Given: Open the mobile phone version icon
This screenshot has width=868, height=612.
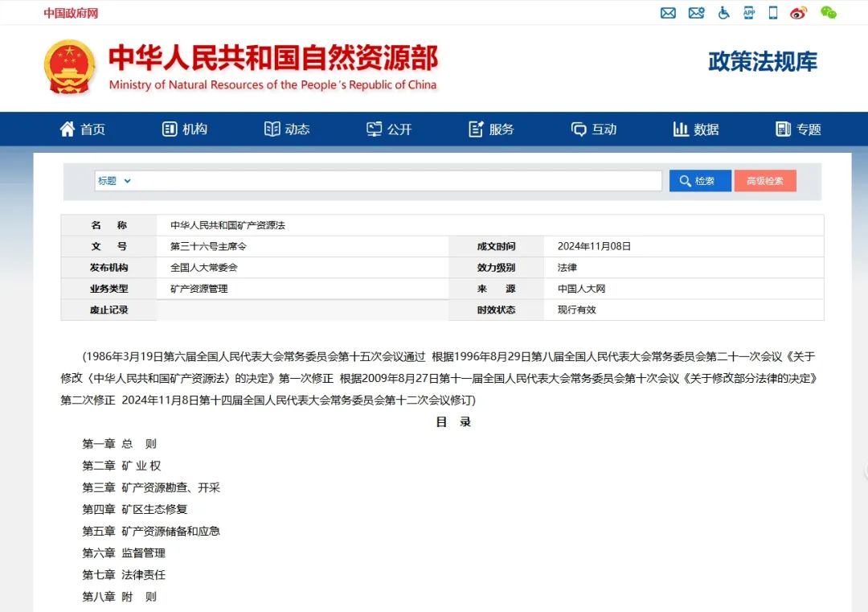Looking at the screenshot, I should tap(773, 13).
